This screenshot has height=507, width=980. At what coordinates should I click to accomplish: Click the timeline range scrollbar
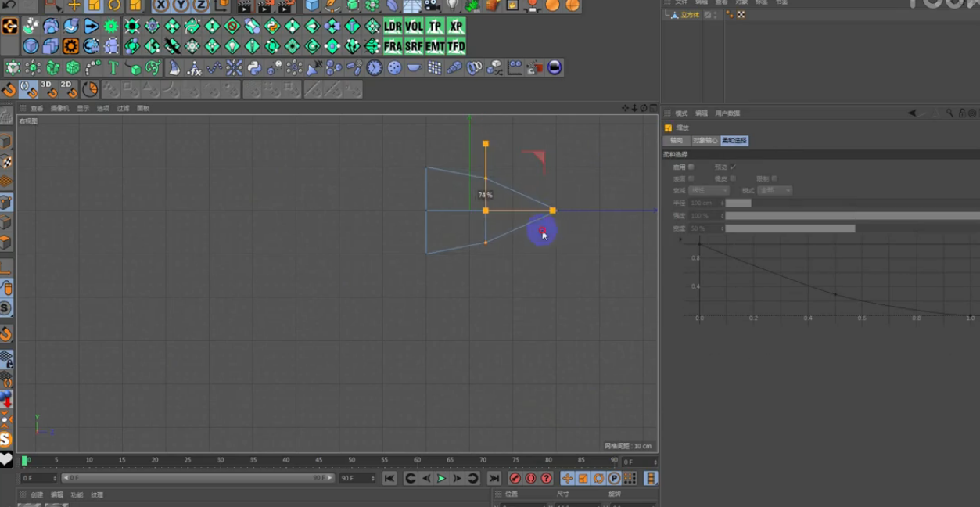199,478
